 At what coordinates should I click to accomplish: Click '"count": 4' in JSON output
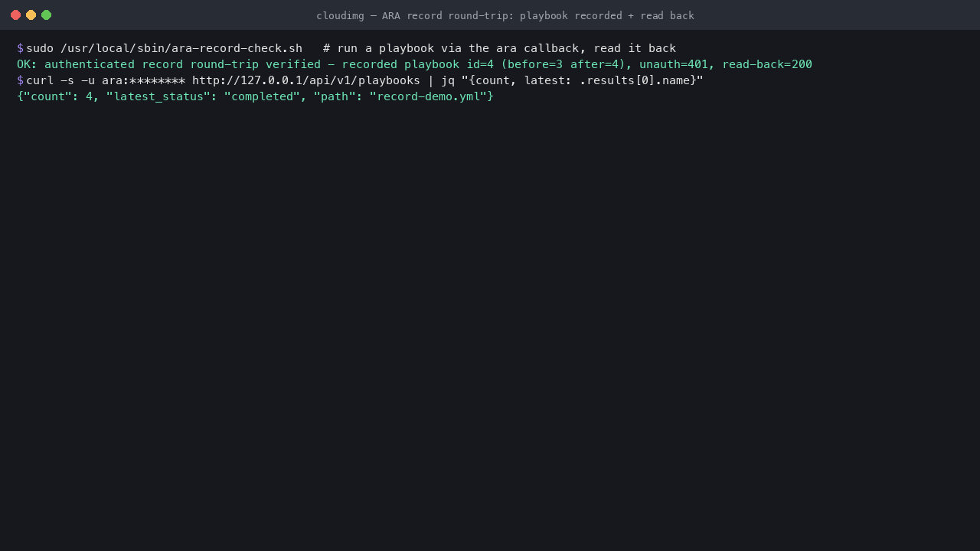click(58, 96)
